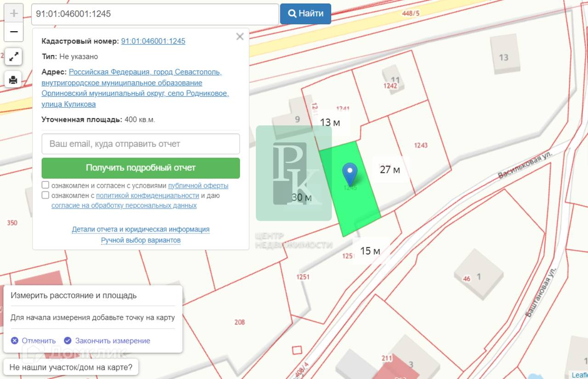Click Не нашли участок/дом на карте?
The image size is (588, 379).
(71, 367)
